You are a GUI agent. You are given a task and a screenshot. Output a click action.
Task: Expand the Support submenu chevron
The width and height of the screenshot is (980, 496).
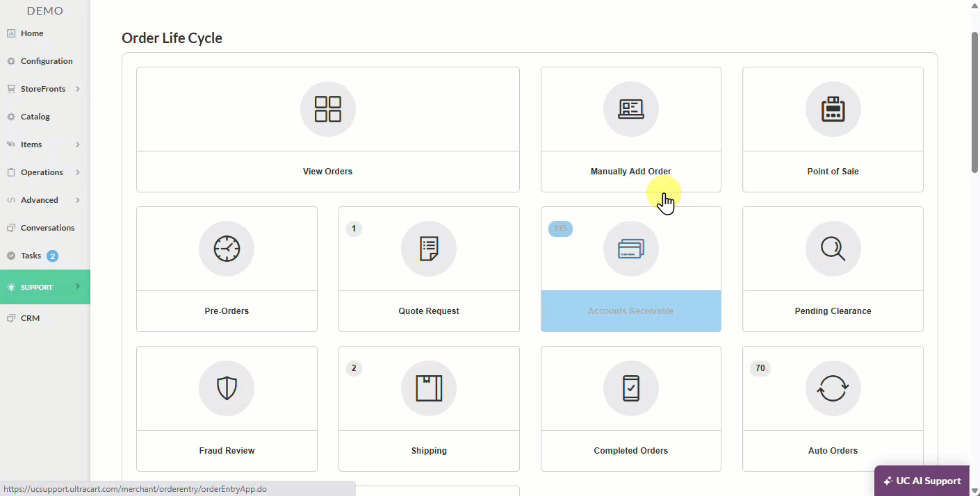(x=78, y=286)
